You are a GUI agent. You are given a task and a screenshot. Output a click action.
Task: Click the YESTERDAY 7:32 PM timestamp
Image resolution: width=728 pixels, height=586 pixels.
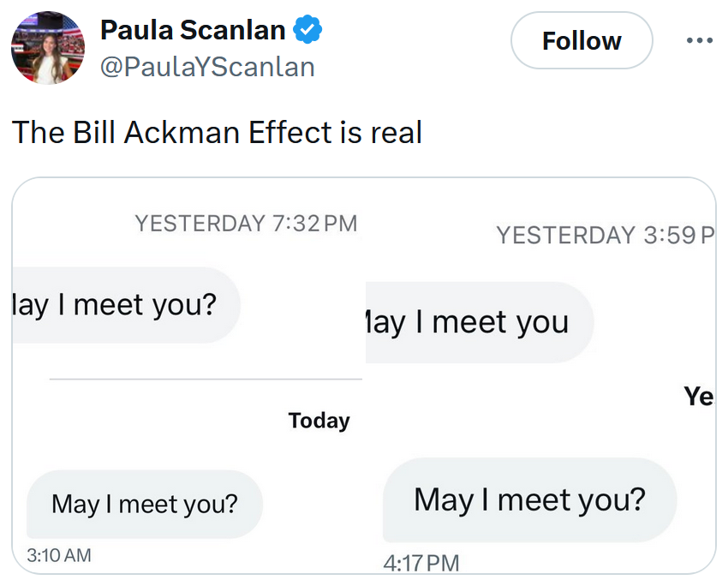(246, 223)
